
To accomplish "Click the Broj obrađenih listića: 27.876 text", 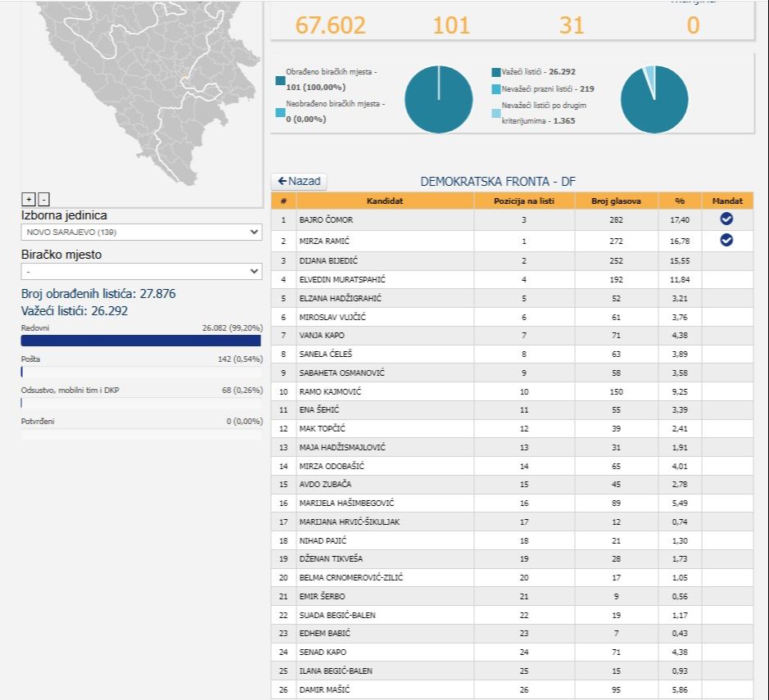I will pos(98,294).
